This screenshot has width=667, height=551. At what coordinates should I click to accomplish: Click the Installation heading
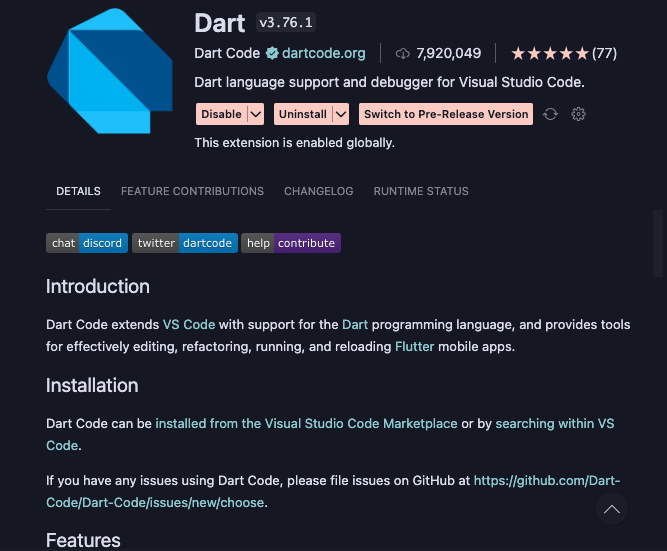92,385
